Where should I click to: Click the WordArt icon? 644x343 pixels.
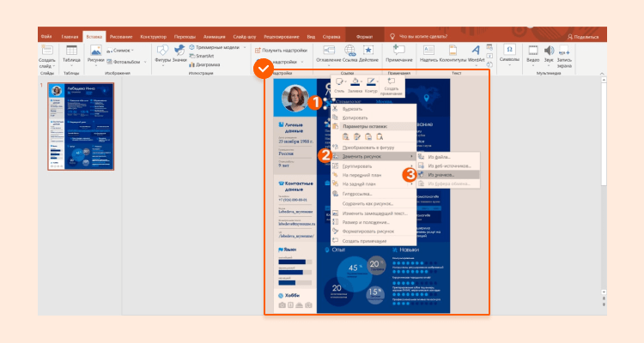[x=476, y=50]
